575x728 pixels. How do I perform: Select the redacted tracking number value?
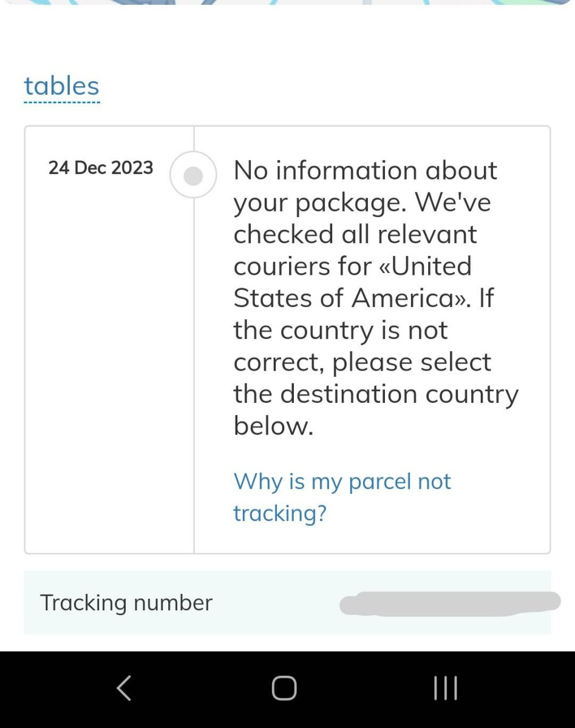tap(449, 604)
